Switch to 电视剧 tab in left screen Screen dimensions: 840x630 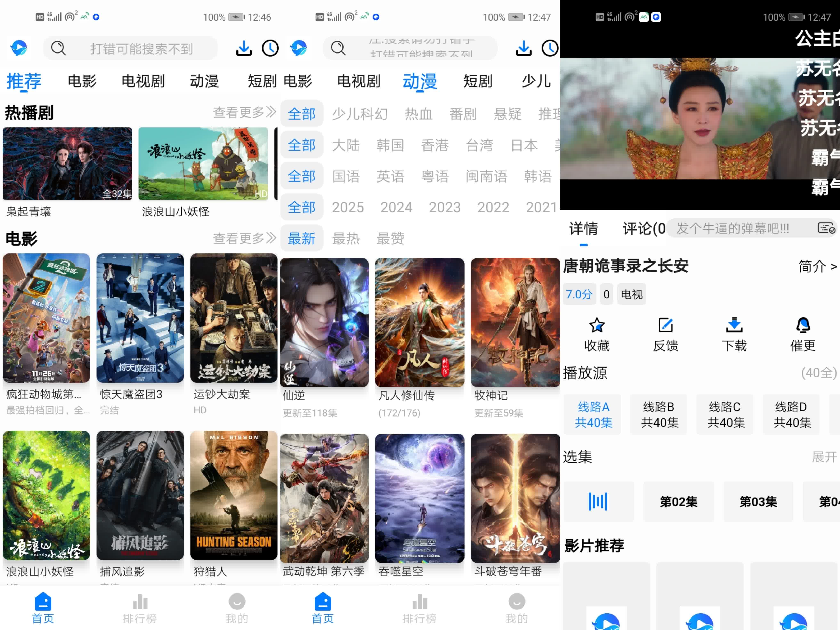[x=143, y=81]
